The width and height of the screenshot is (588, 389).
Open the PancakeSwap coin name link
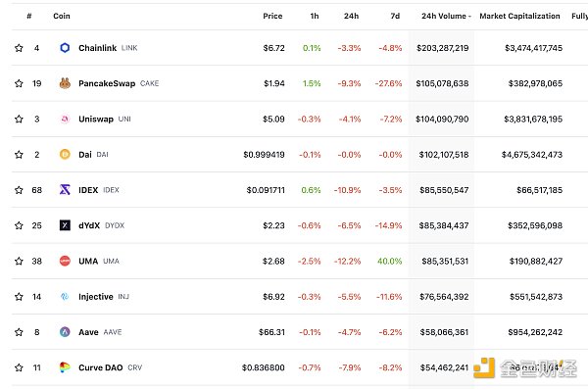[107, 83]
